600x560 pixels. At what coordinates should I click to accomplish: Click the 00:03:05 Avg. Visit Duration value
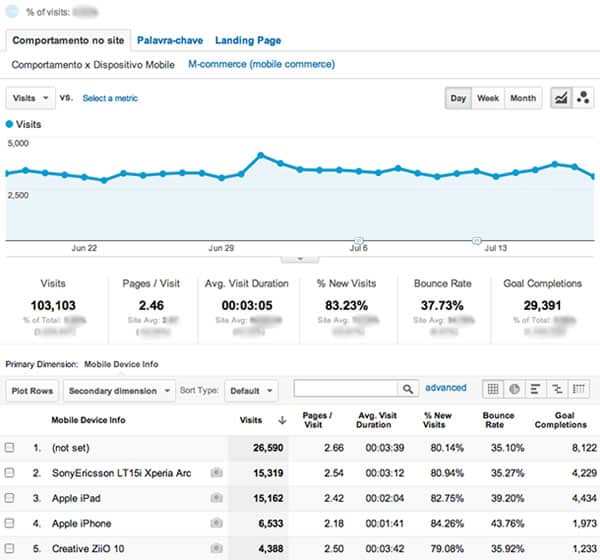coord(247,305)
